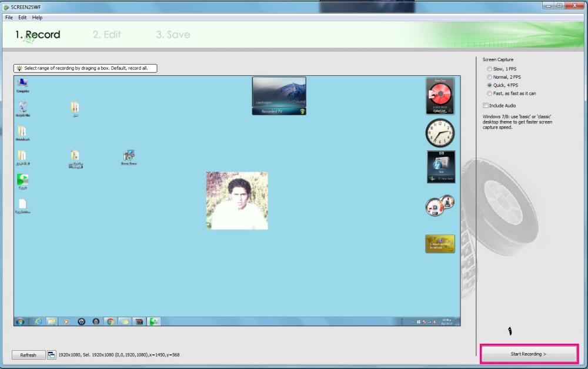Image resolution: width=588 pixels, height=369 pixels.
Task: Open the File menu
Action: coord(9,18)
